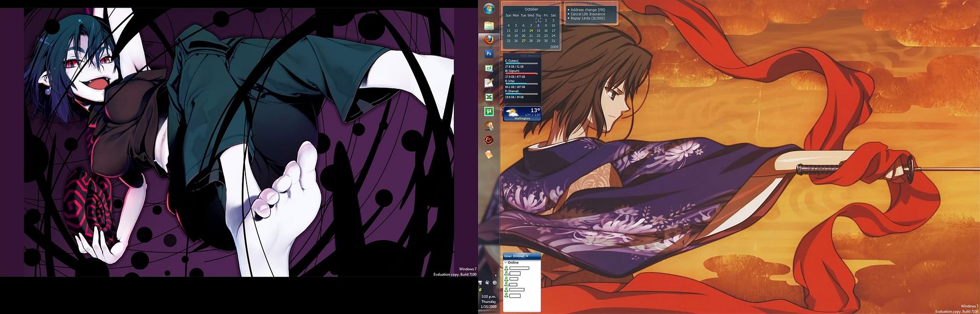
Task: Open the Windows Start orb
Action: click(x=489, y=9)
